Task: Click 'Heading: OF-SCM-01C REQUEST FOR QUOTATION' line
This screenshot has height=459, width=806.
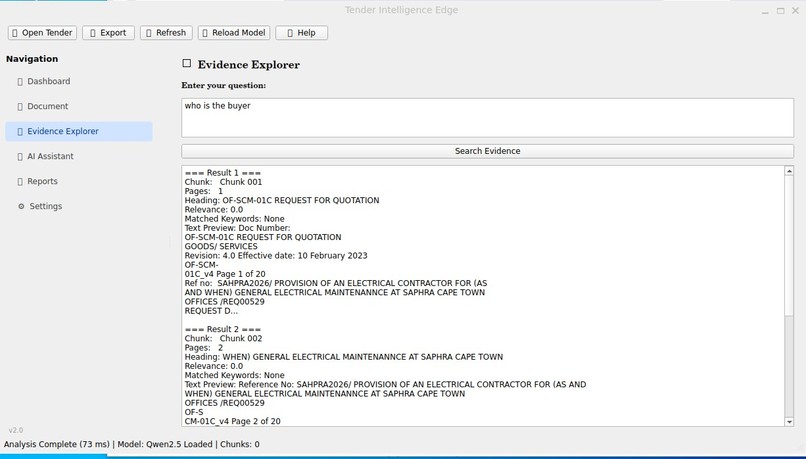Action: pos(282,200)
